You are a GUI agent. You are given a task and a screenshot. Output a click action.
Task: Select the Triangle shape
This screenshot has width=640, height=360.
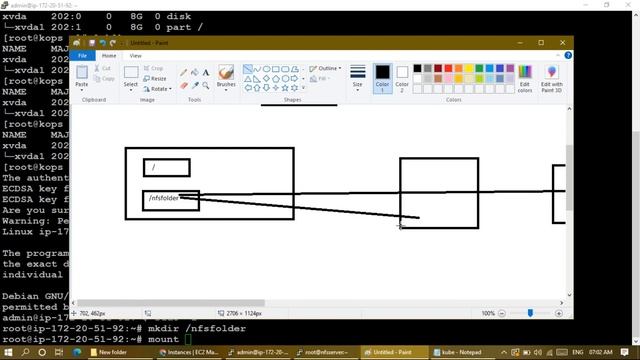[247, 78]
